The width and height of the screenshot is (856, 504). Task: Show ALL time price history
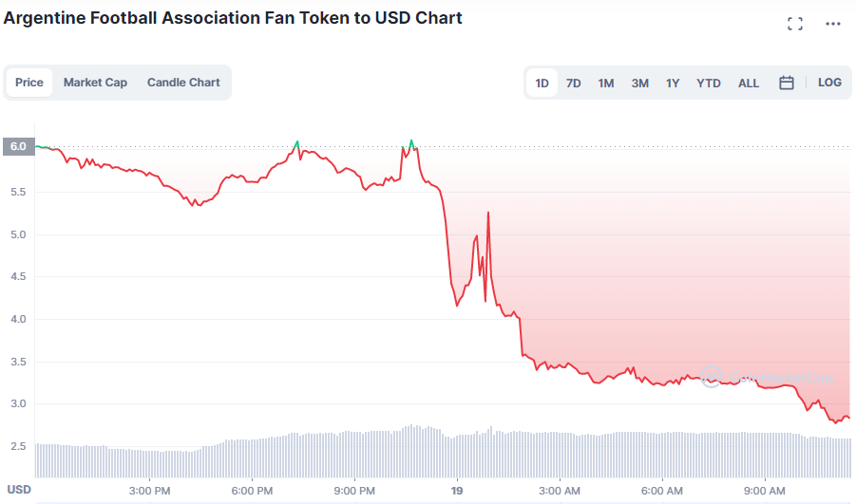click(749, 83)
